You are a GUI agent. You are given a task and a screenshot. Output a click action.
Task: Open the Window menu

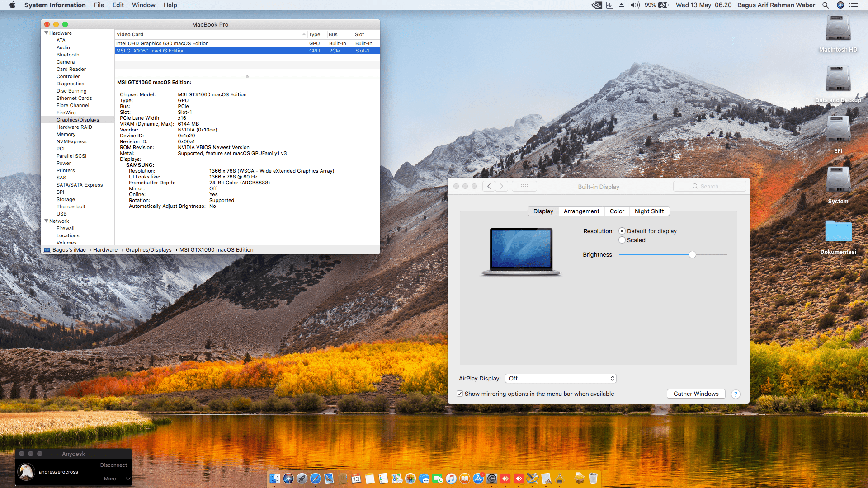(x=143, y=5)
